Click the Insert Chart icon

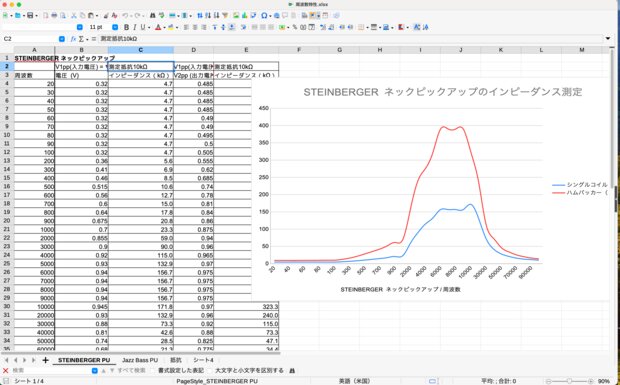click(x=244, y=15)
